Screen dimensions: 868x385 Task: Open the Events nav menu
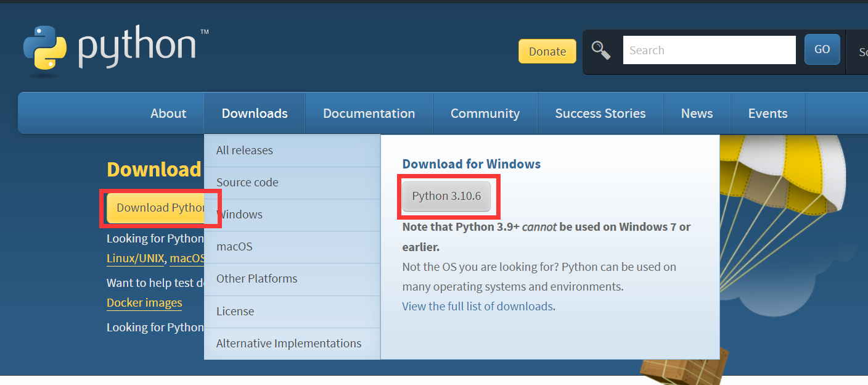(768, 114)
